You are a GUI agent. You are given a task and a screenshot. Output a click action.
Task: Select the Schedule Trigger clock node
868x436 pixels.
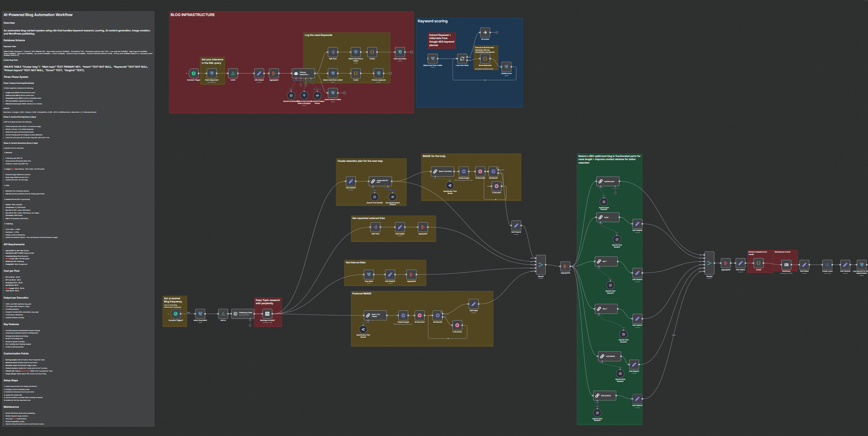193,73
